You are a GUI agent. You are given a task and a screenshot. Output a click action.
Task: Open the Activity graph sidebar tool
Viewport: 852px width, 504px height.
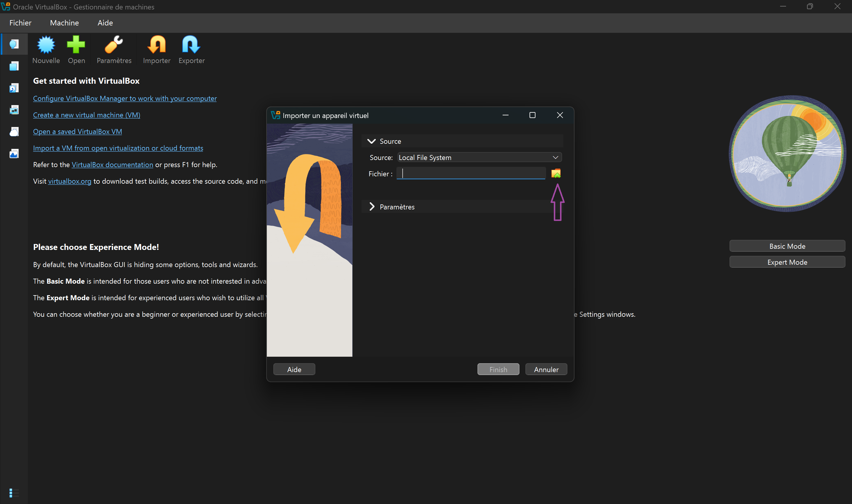point(14,154)
